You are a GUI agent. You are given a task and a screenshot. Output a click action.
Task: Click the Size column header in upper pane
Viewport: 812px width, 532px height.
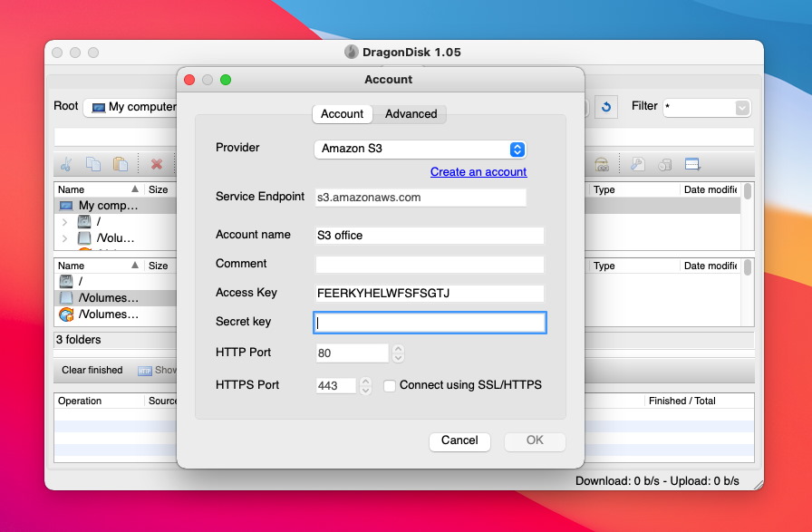point(160,189)
